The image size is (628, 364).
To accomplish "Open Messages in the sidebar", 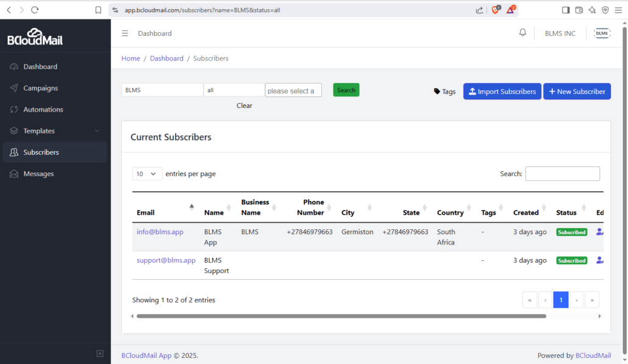I will [x=55, y=174].
